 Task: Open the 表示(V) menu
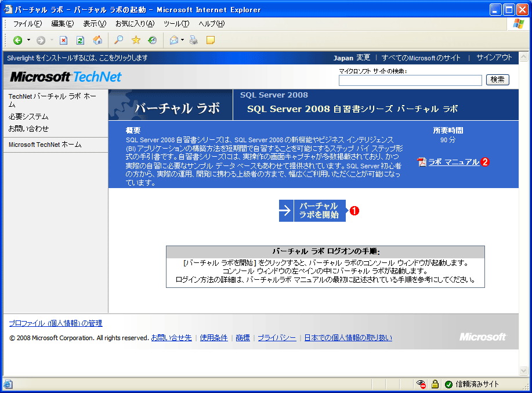coord(95,24)
